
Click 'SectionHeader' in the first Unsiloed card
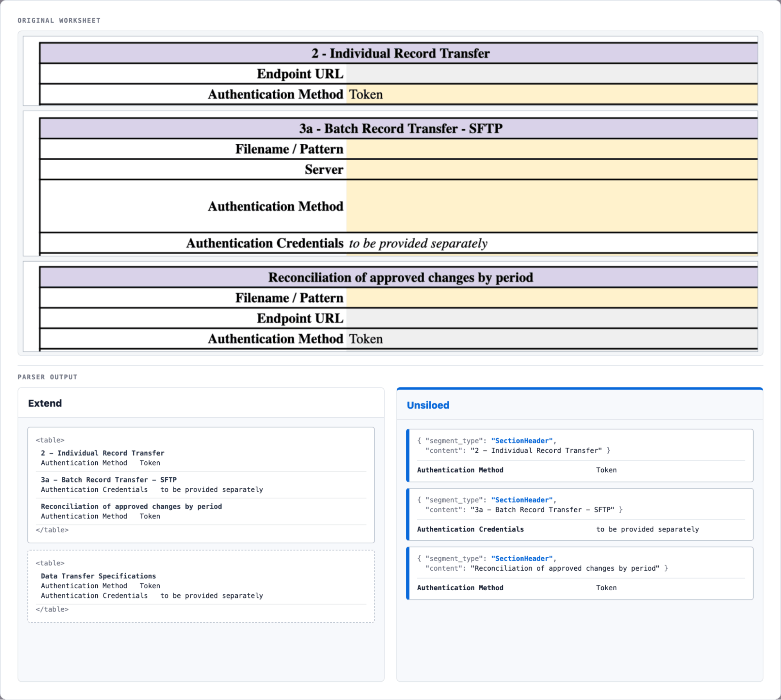tap(522, 441)
